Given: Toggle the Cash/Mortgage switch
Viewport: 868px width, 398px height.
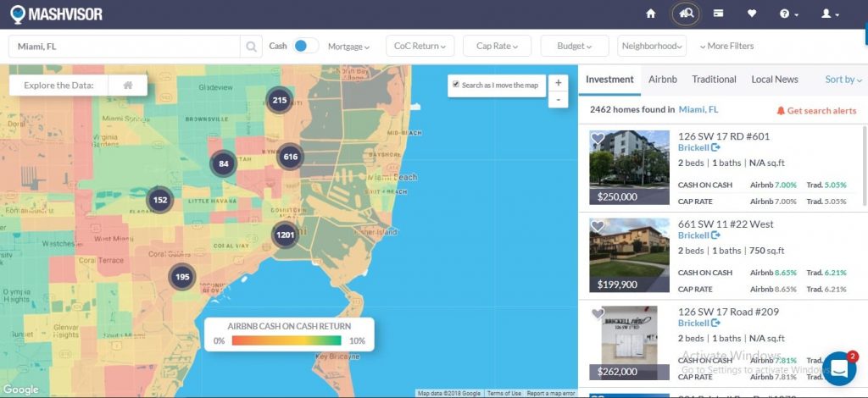Looking at the screenshot, I should [305, 47].
